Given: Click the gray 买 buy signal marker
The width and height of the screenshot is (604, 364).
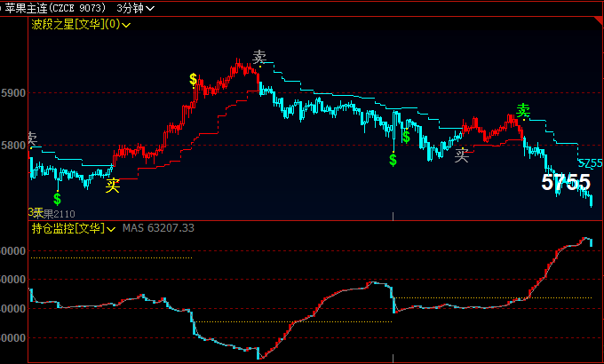Looking at the screenshot, I should click(462, 155).
